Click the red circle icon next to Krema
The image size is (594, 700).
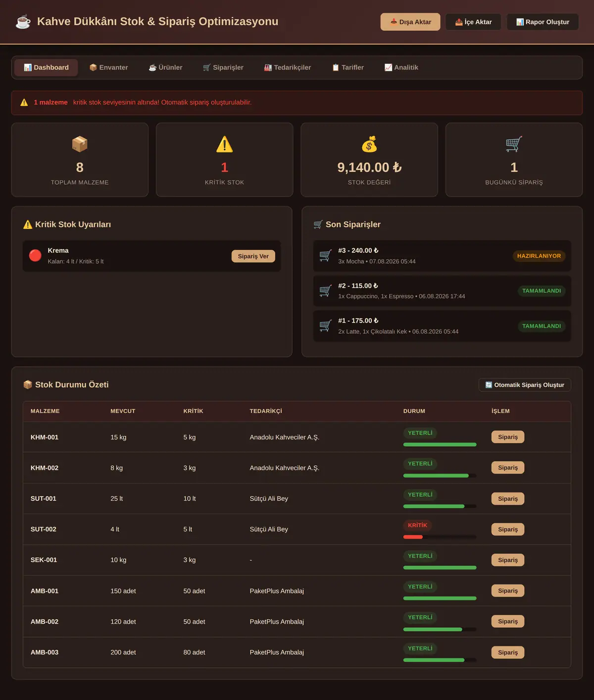(35, 256)
